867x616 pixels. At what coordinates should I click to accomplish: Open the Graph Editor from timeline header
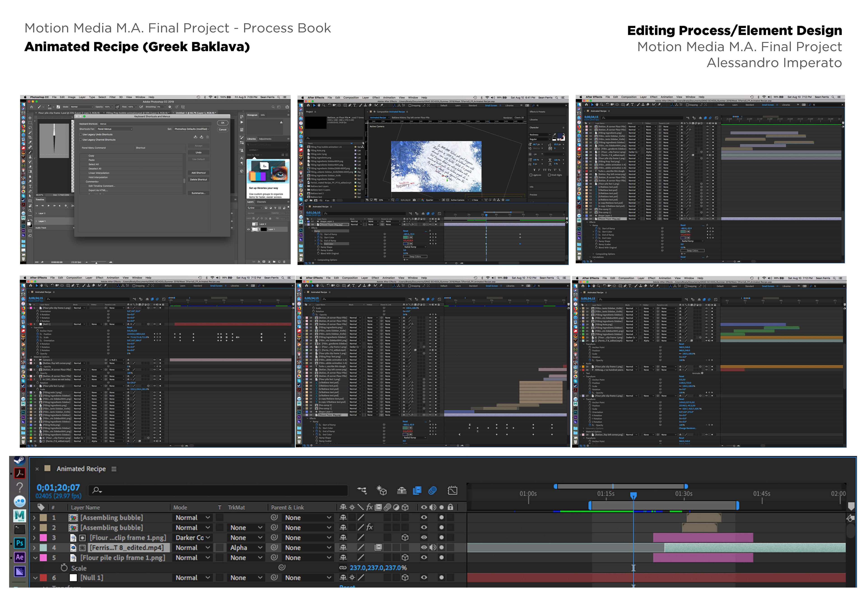click(x=452, y=490)
